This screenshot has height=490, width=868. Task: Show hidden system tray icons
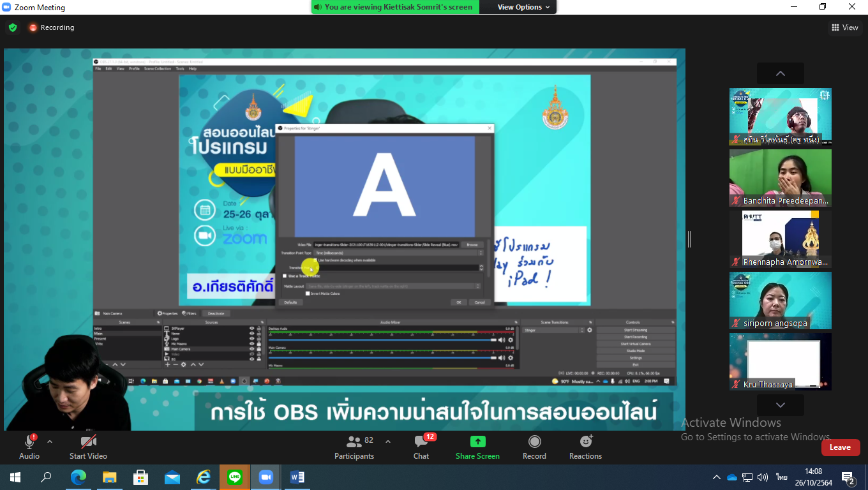point(716,477)
